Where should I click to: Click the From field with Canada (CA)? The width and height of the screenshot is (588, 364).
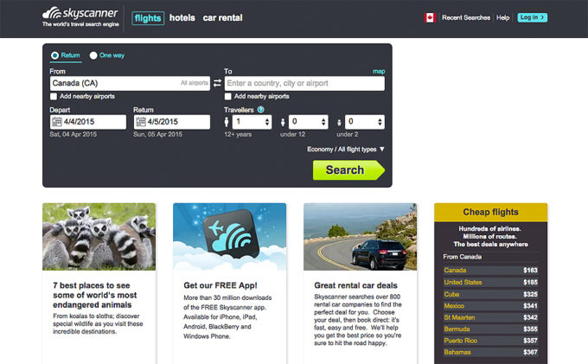coord(130,83)
